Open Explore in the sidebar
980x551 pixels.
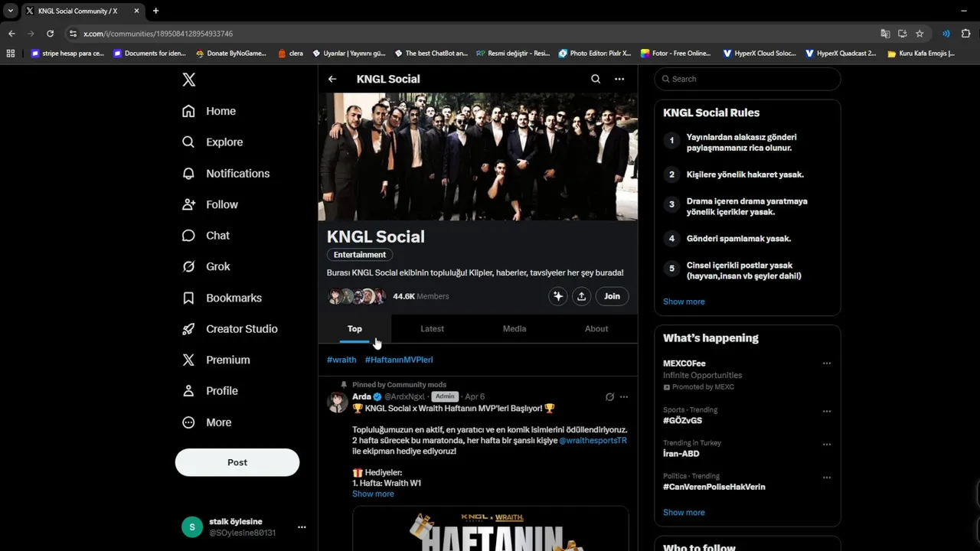pyautogui.click(x=212, y=142)
